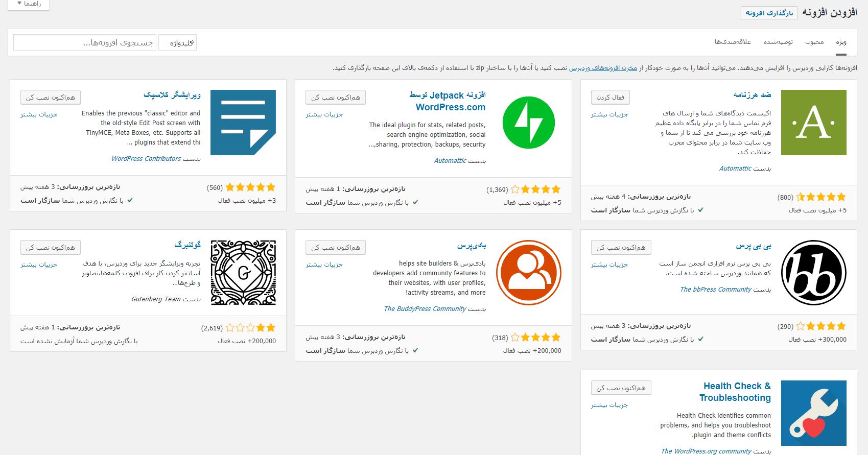Click the ضد هرزنامه plugin title
Viewport: 868px width, 455px height.
coord(752,95)
